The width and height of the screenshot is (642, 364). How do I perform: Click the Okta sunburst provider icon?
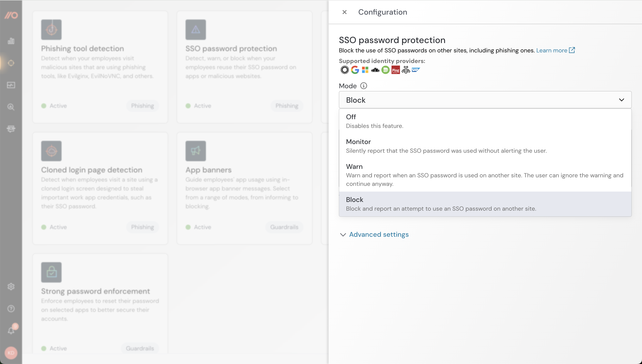[345, 70]
